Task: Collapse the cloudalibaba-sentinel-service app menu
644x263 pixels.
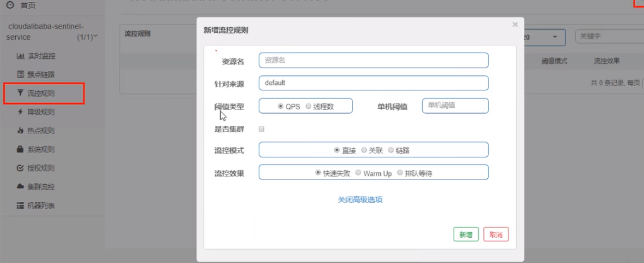Action: [95, 38]
